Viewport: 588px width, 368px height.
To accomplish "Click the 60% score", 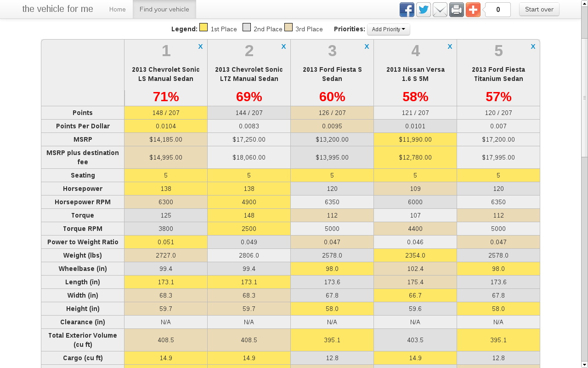I will 332,97.
